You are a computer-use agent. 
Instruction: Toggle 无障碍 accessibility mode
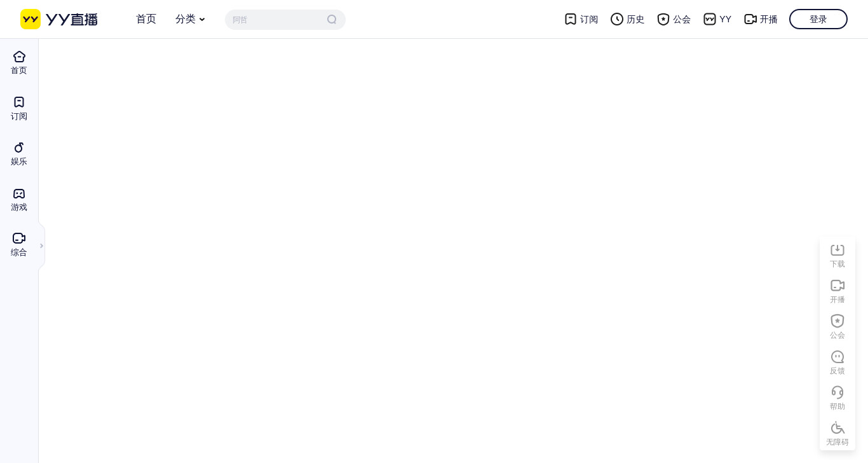click(x=837, y=434)
